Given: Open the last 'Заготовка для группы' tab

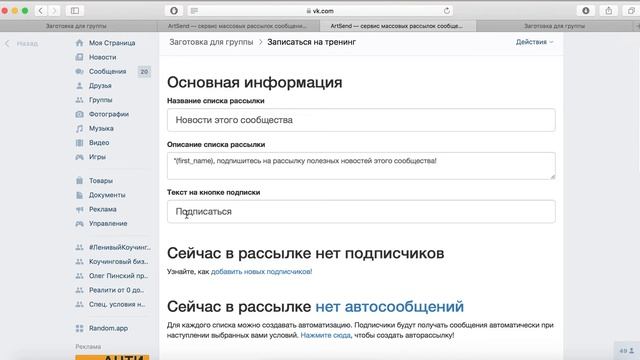Looking at the screenshot, I should point(554,26).
